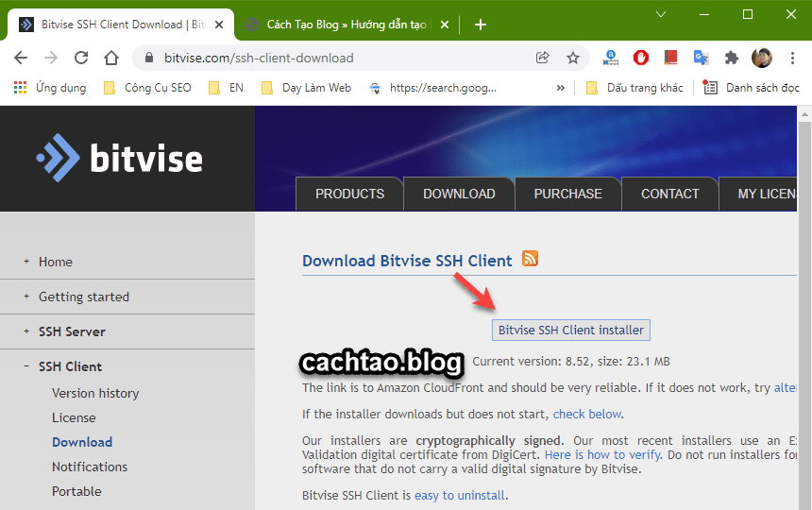Click Bitvise SSH Client installer button
This screenshot has height=510, width=812.
[570, 330]
